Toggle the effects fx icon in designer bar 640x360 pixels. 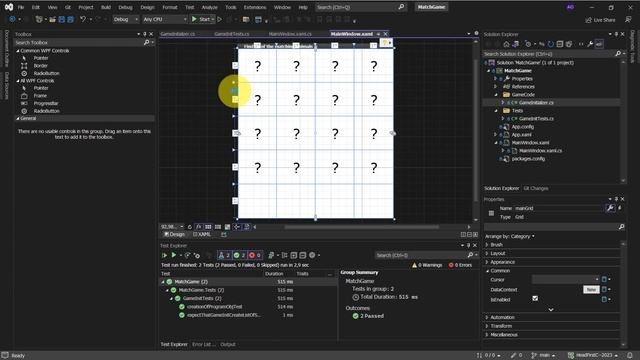pos(199,227)
